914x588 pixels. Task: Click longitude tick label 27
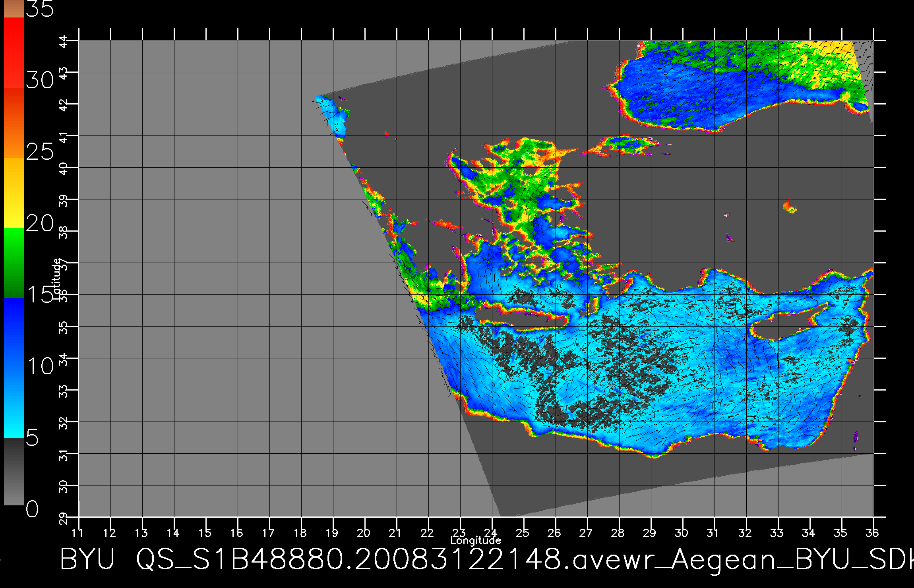coord(586,533)
